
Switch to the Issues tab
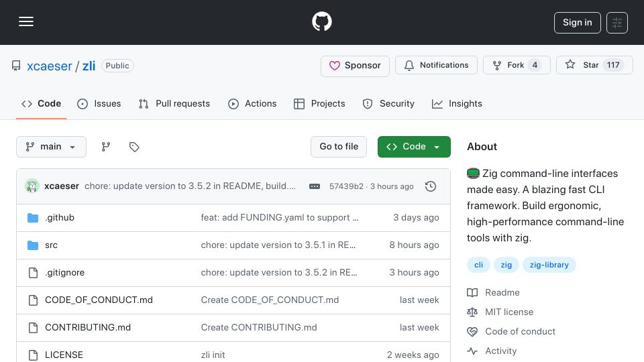click(x=99, y=104)
